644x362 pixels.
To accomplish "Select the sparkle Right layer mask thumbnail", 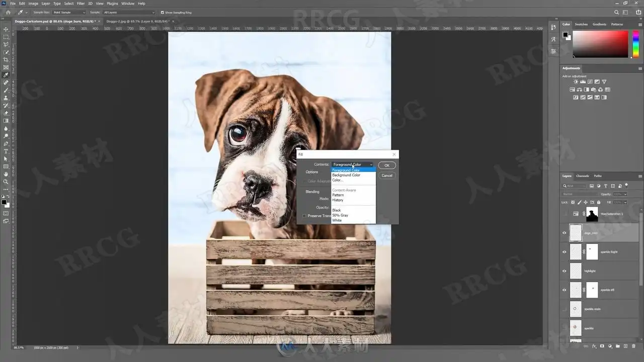I will point(592,252).
